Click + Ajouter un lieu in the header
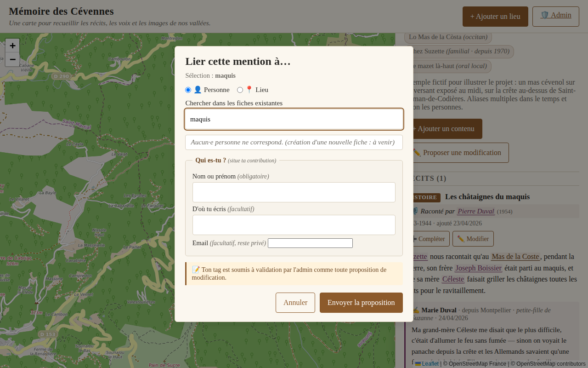 point(495,16)
